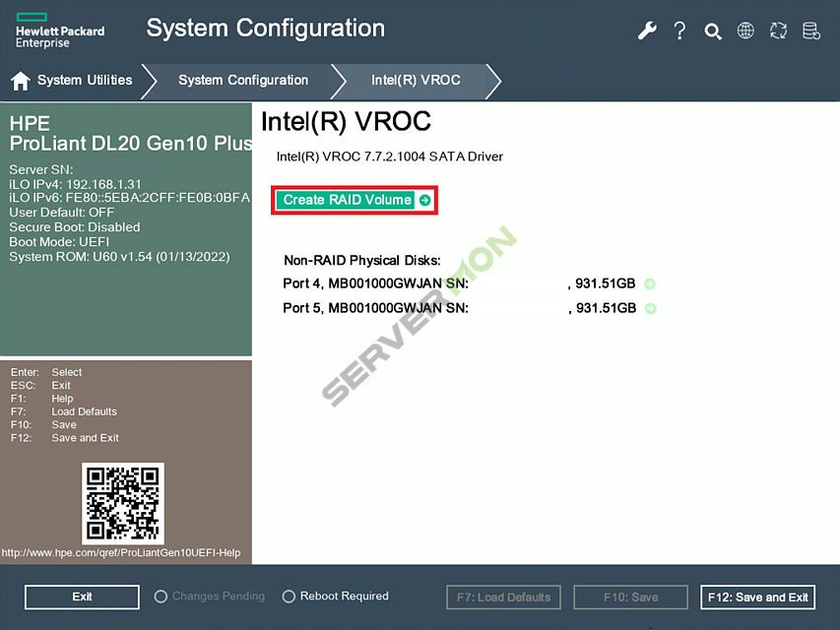Viewport: 840px width, 630px height.
Task: Click the Exit button
Action: click(82, 597)
